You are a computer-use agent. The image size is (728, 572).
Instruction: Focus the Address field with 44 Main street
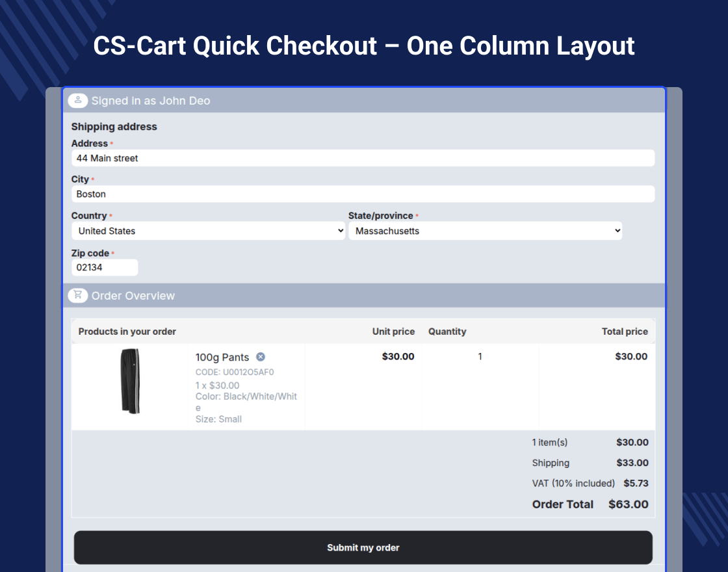[x=363, y=158]
